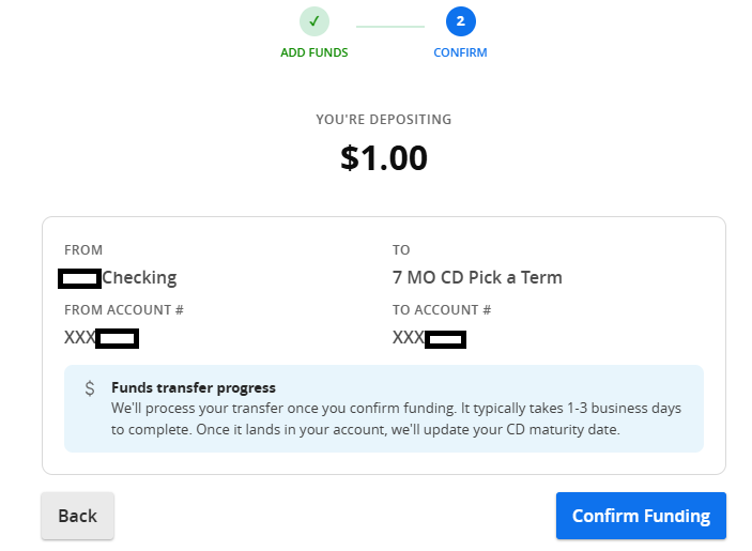Select the ADD FUNDS step label
The width and height of the screenshot is (752, 551).
click(x=314, y=52)
